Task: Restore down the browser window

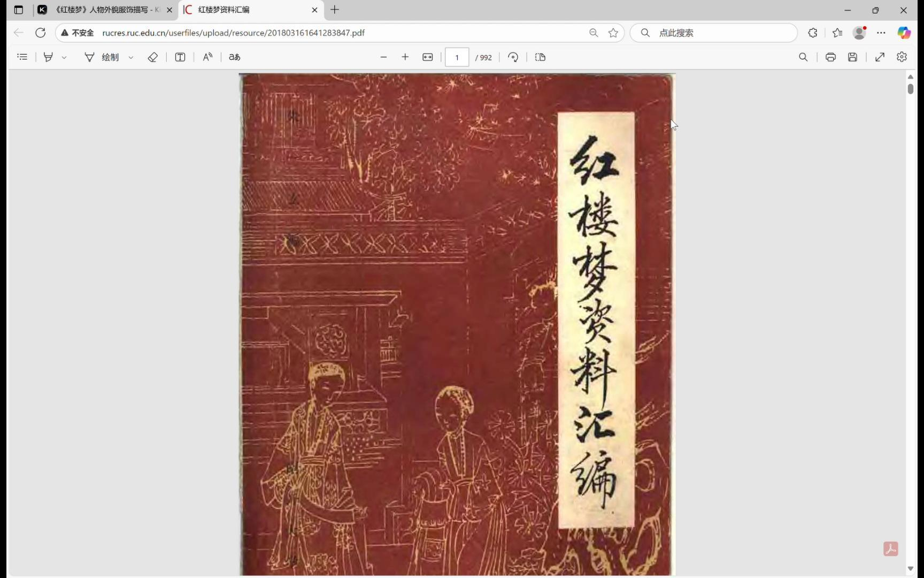Action: click(875, 10)
